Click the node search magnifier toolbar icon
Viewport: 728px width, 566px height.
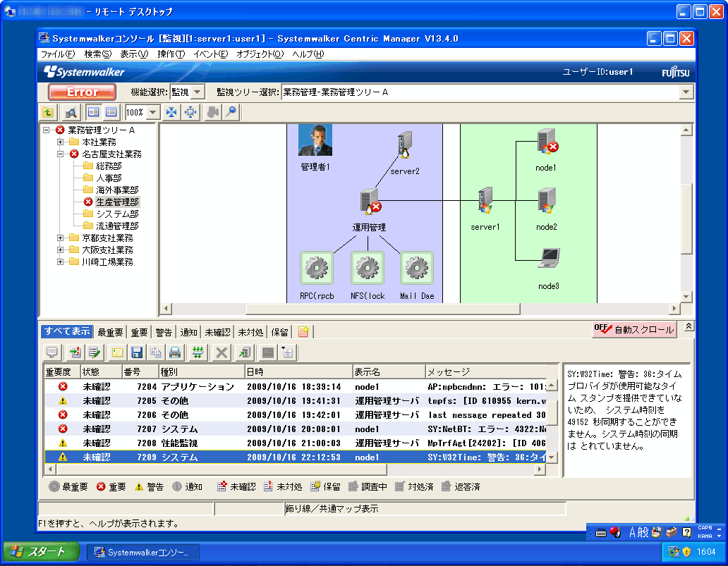pyautogui.click(x=71, y=112)
